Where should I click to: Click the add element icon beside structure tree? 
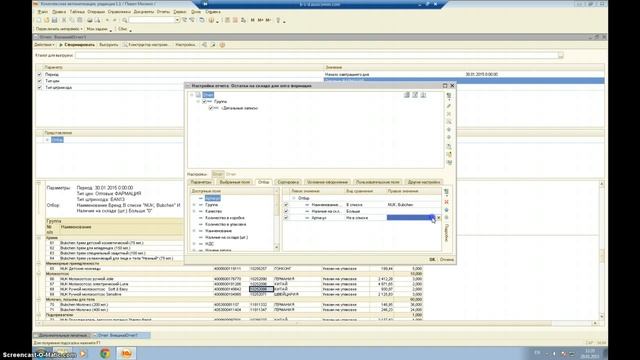449,96
